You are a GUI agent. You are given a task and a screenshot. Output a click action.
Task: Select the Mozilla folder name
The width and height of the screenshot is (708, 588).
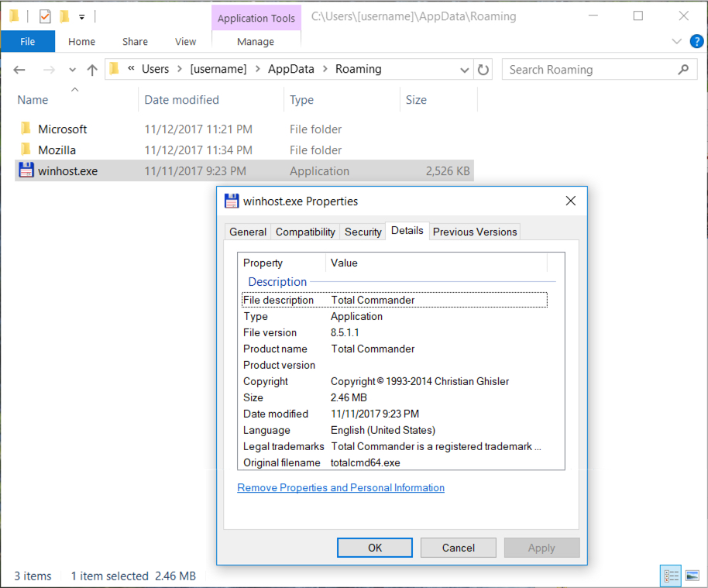coord(57,150)
